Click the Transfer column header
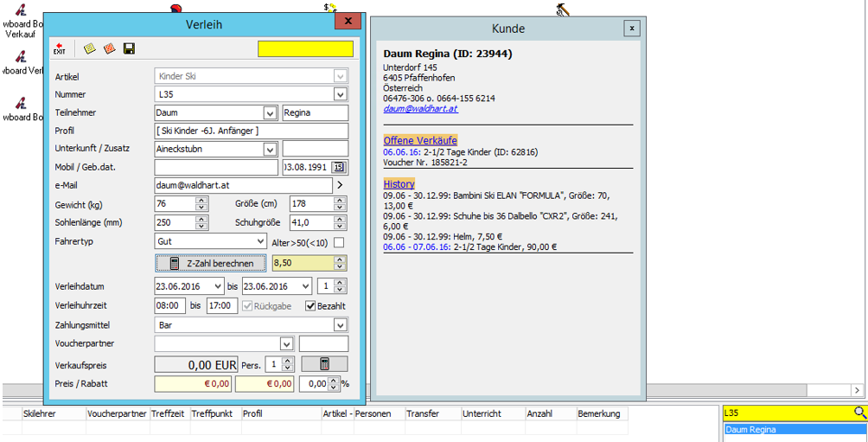This screenshot has height=442, width=868. [x=433, y=413]
